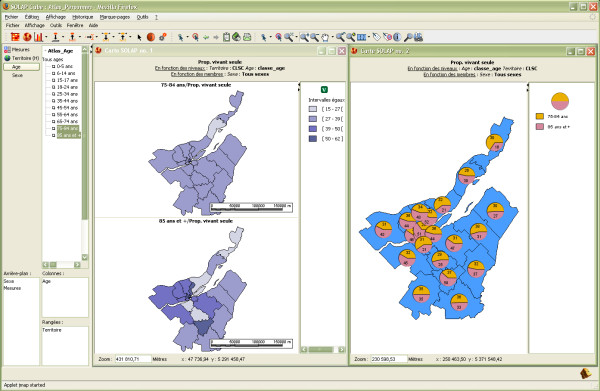
Task: Click the [50 - 62] legend color swatch
Action: pyautogui.click(x=313, y=138)
